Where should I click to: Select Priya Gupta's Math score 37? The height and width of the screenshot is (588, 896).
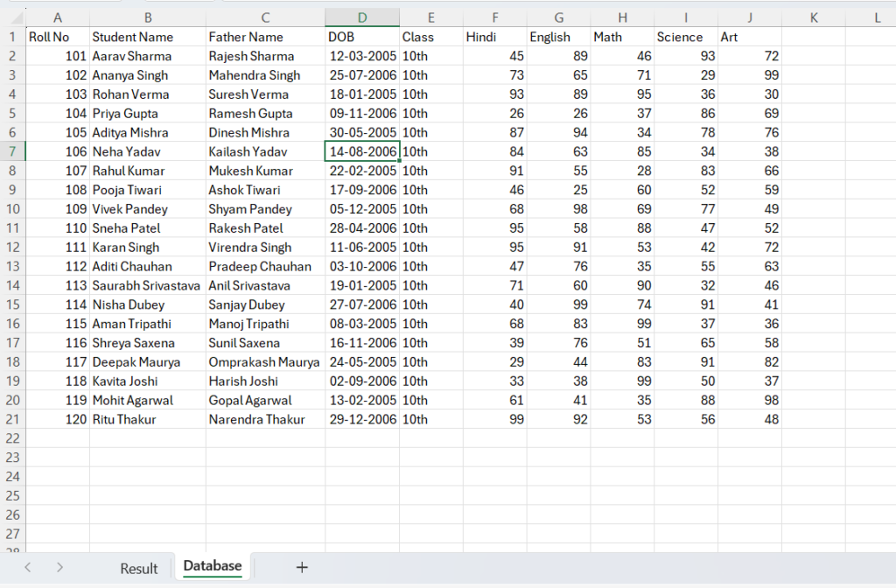point(622,113)
